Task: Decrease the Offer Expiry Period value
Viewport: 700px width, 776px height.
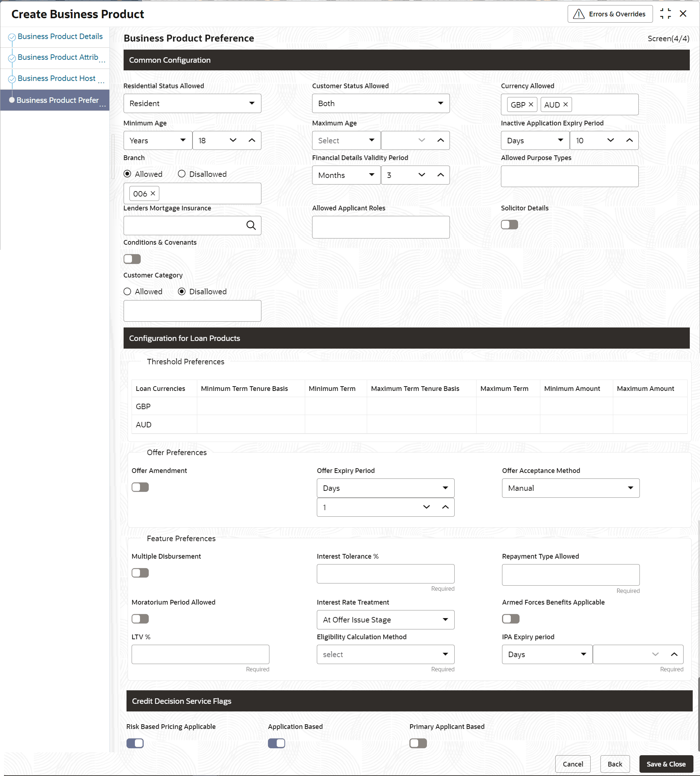Action: (x=427, y=507)
